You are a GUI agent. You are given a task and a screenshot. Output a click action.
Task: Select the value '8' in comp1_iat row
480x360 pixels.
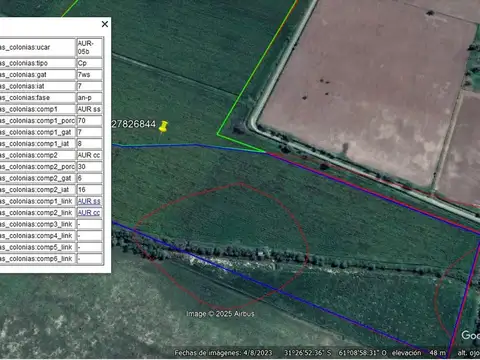tap(80, 144)
